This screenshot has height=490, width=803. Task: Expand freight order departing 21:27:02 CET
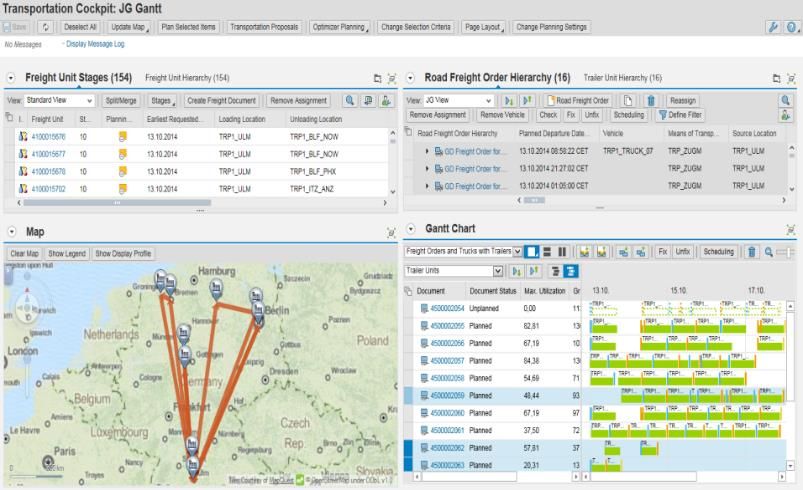pyautogui.click(x=427, y=168)
